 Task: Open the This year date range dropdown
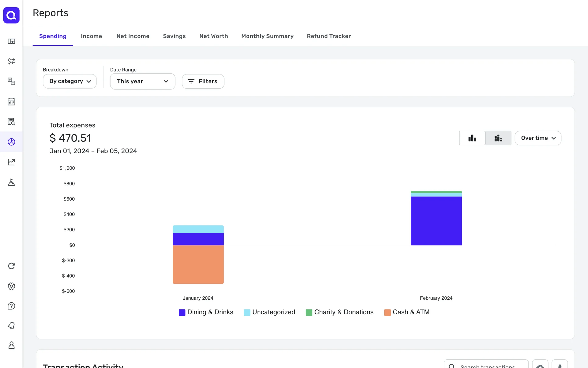142,81
